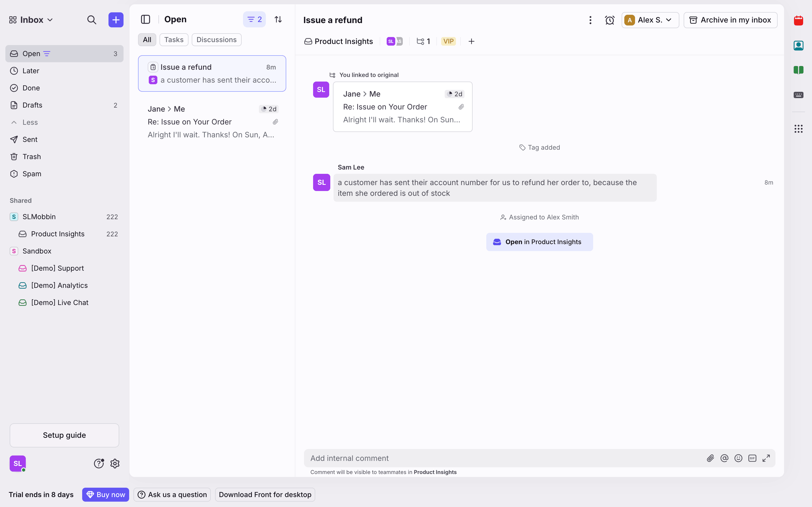Expand the comment box to full size
Image resolution: width=812 pixels, height=507 pixels.
(x=766, y=458)
